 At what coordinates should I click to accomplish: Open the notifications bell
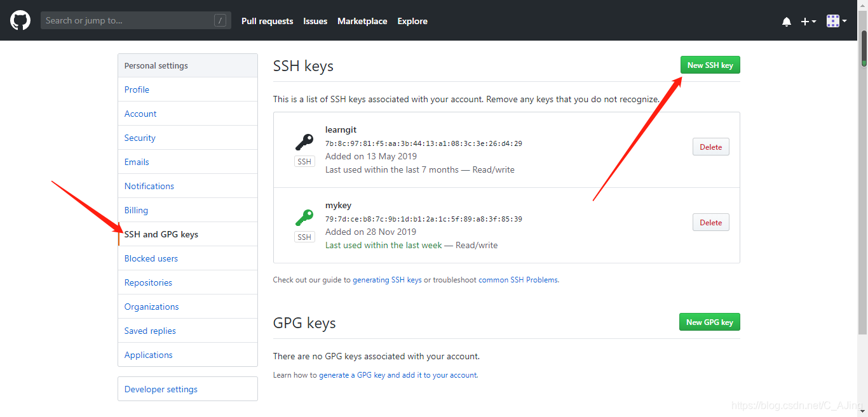coord(787,21)
